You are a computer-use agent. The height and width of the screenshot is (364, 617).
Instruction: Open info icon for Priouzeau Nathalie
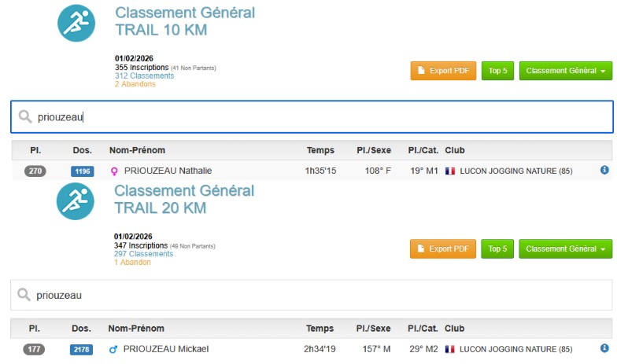[x=604, y=170]
